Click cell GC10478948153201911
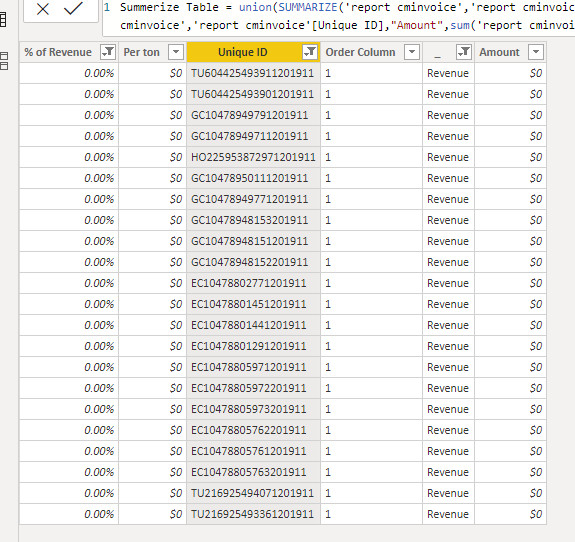The image size is (575, 542). click(253, 220)
